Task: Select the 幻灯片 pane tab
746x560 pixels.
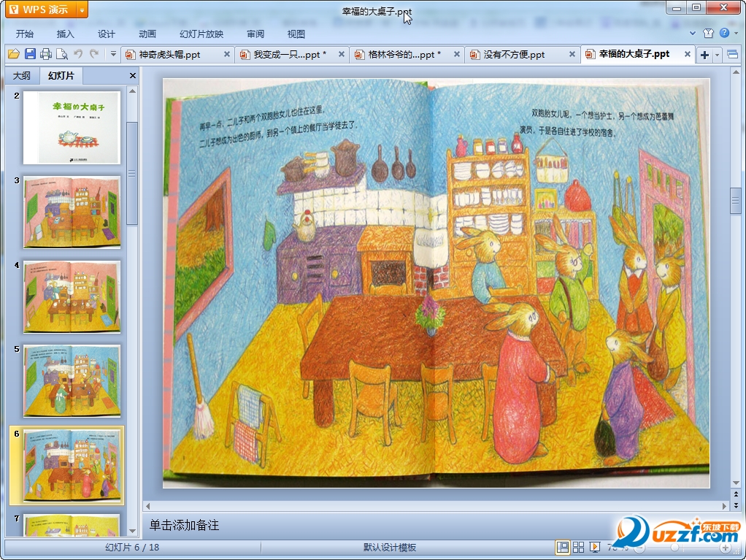Action: click(x=61, y=76)
